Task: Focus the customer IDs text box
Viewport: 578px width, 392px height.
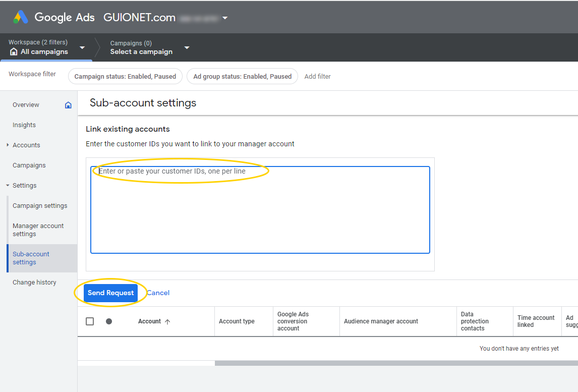Action: (260, 210)
